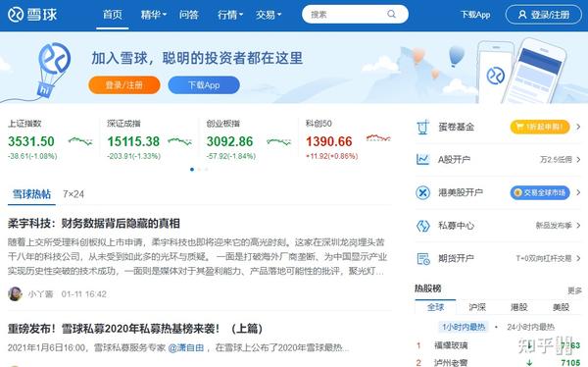Open 蛋卷基金 cup icon
The height and width of the screenshot is (367, 588).
422,127
